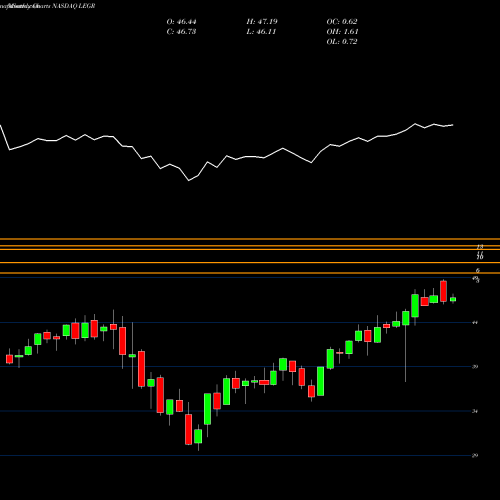Click the '39' price axis label
500x500 pixels.
click(475, 367)
